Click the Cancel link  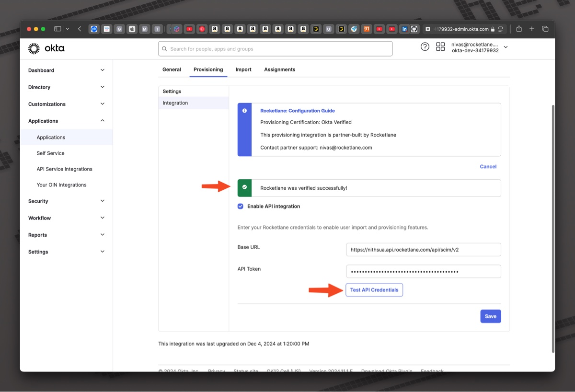(x=488, y=167)
